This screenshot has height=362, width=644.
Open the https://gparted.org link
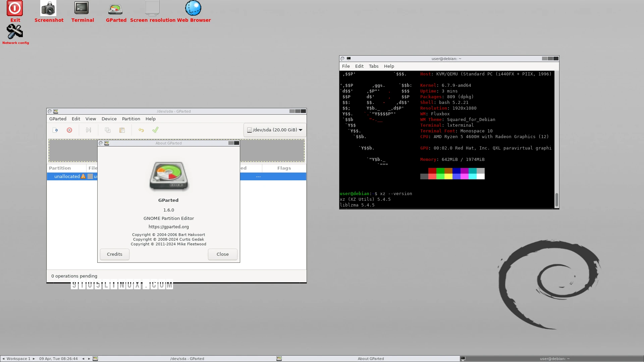[168, 227]
